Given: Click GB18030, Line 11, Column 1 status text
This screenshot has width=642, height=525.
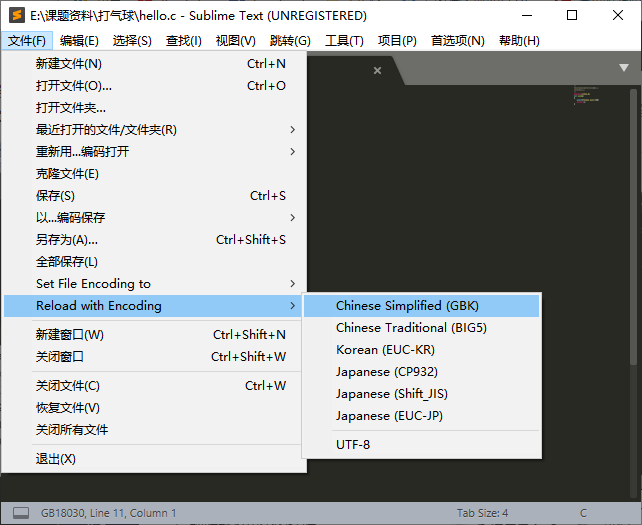Looking at the screenshot, I should [x=109, y=513].
